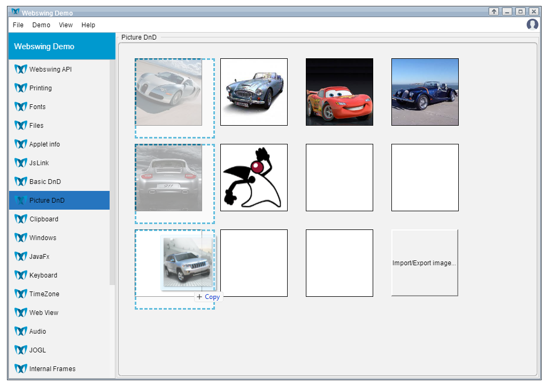This screenshot has width=555, height=392.
Task: Select the dark blue Morgan roadster picture
Action: point(425,92)
